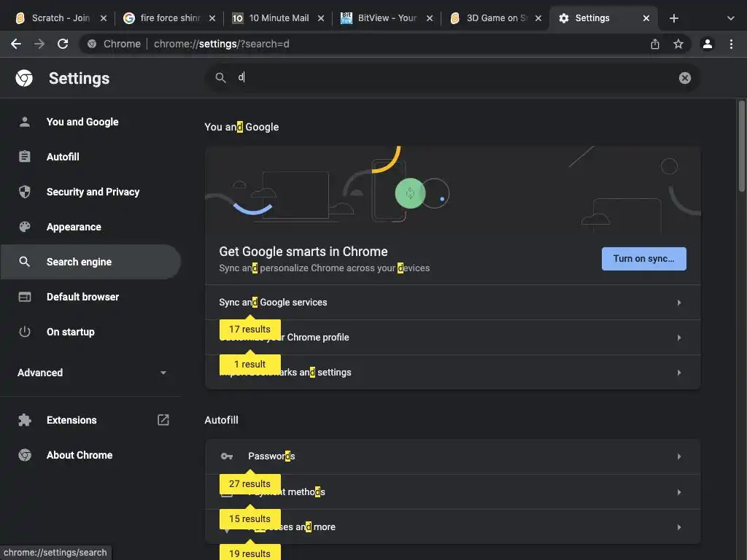Click the '1 result' bubble
The image size is (747, 560).
click(x=249, y=365)
